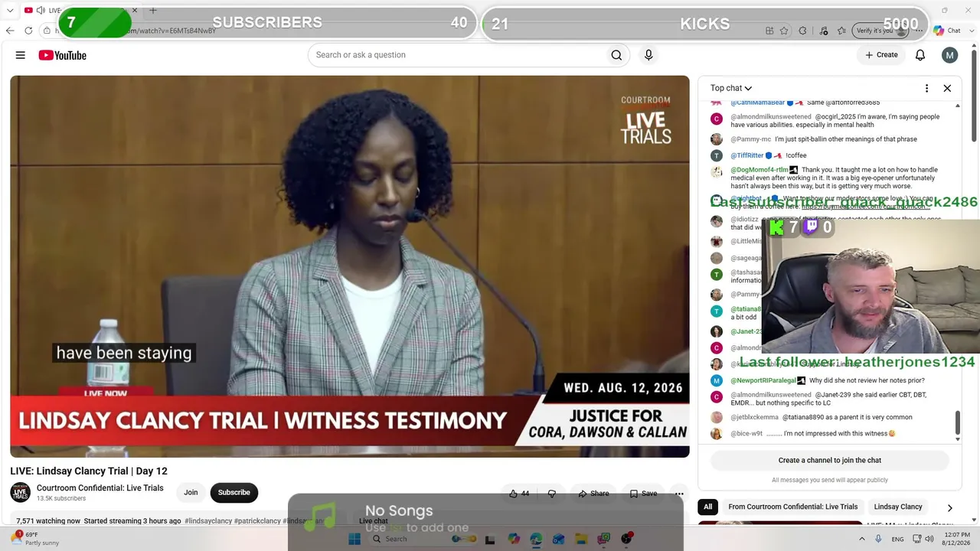The image size is (980, 551).
Task: Click the 7,571 watching now text
Action: pyautogui.click(x=48, y=521)
